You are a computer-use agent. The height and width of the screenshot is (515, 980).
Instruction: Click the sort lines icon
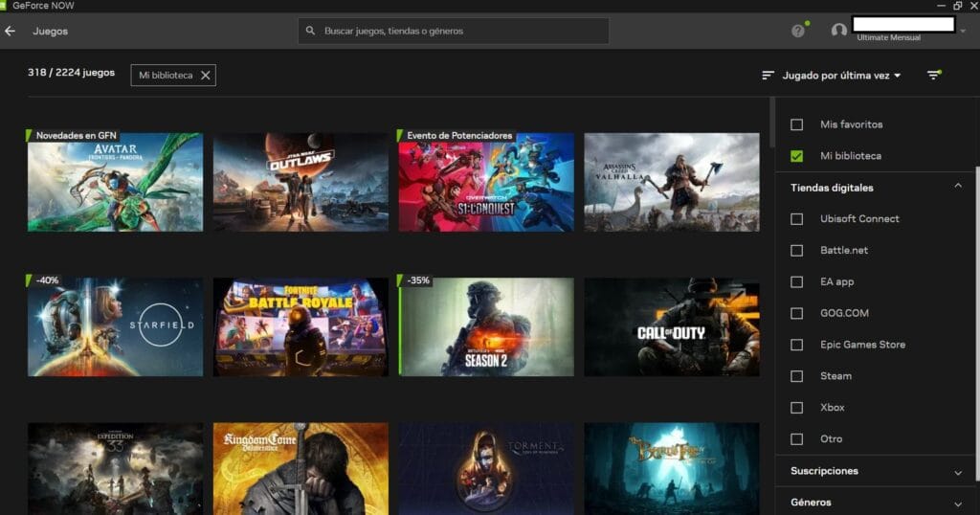768,76
